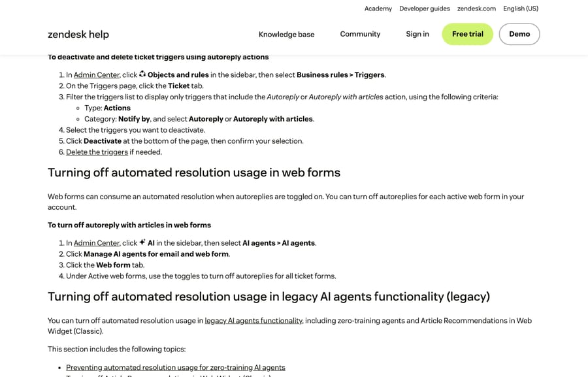The width and height of the screenshot is (588, 377).
Task: Open the Academy link
Action: point(378,8)
